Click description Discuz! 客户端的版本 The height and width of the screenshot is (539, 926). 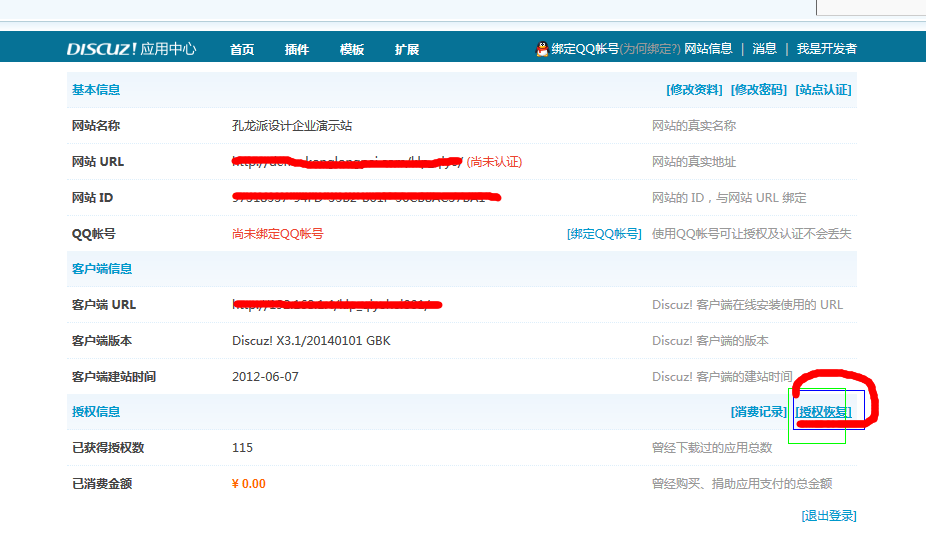(710, 341)
